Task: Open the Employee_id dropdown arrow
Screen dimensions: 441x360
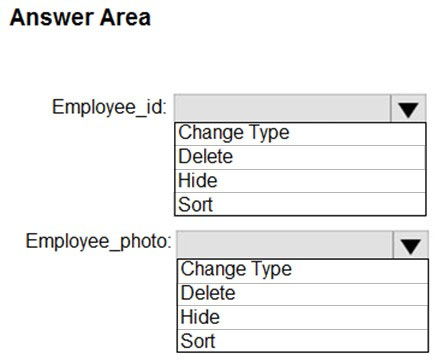Action: 408,109
